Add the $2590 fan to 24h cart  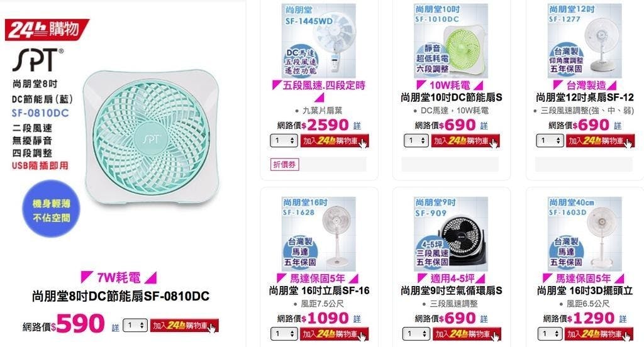335,141
